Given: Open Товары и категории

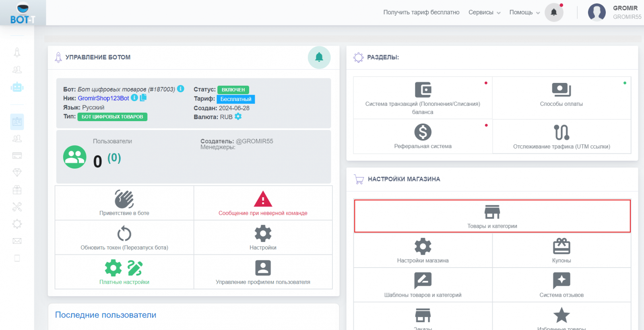Looking at the screenshot, I should [492, 216].
